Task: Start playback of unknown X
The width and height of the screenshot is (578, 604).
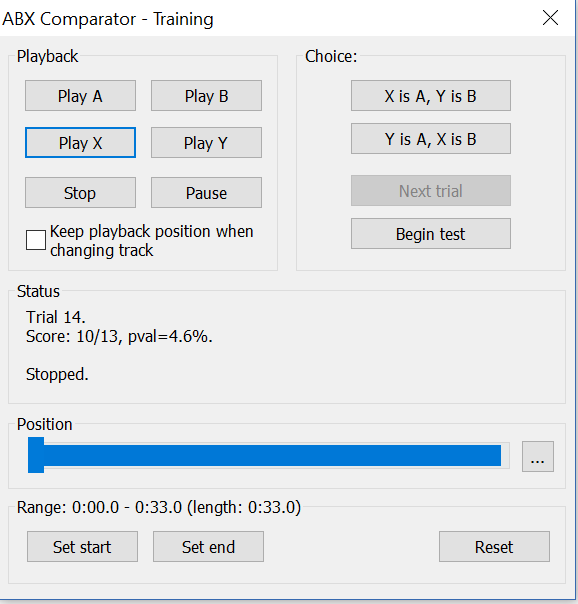Action: pos(80,143)
